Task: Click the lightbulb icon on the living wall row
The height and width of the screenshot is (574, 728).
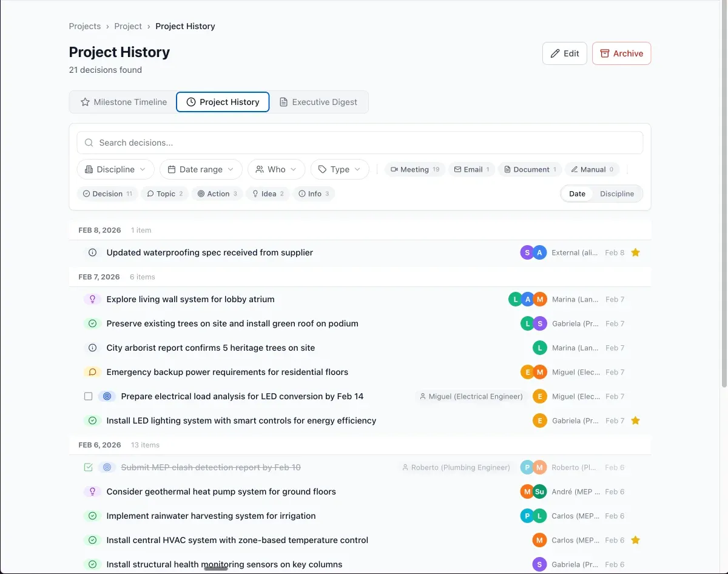Action: (93, 299)
